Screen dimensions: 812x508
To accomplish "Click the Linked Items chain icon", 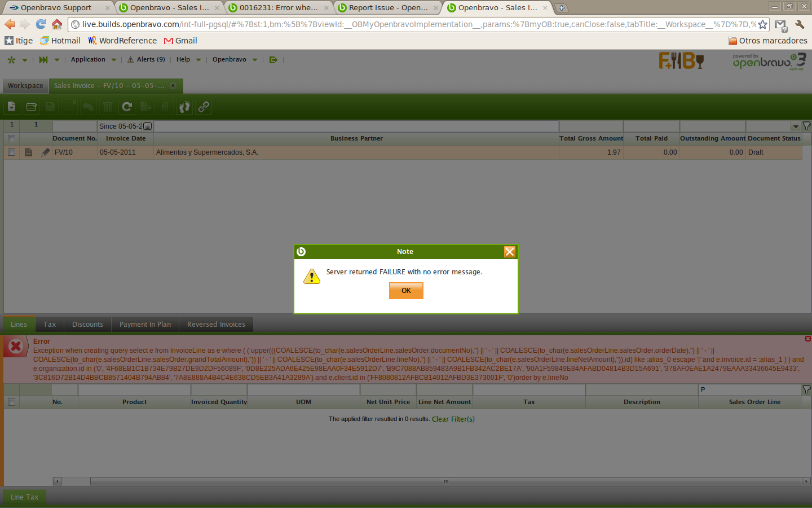I will 204,107.
